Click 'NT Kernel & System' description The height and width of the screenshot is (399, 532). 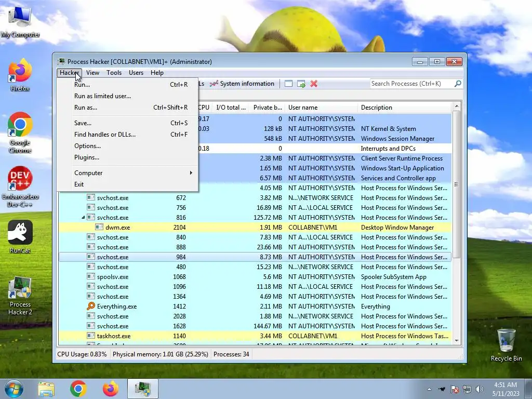pos(388,129)
